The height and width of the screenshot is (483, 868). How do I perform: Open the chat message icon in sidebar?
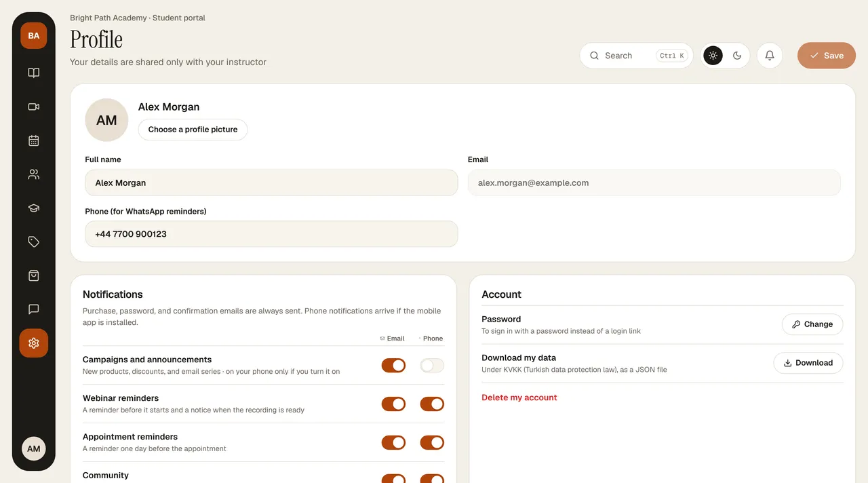33,309
